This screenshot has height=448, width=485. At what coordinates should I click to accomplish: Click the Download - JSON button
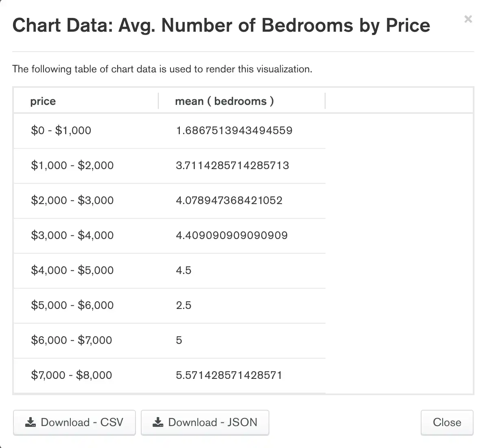click(205, 422)
